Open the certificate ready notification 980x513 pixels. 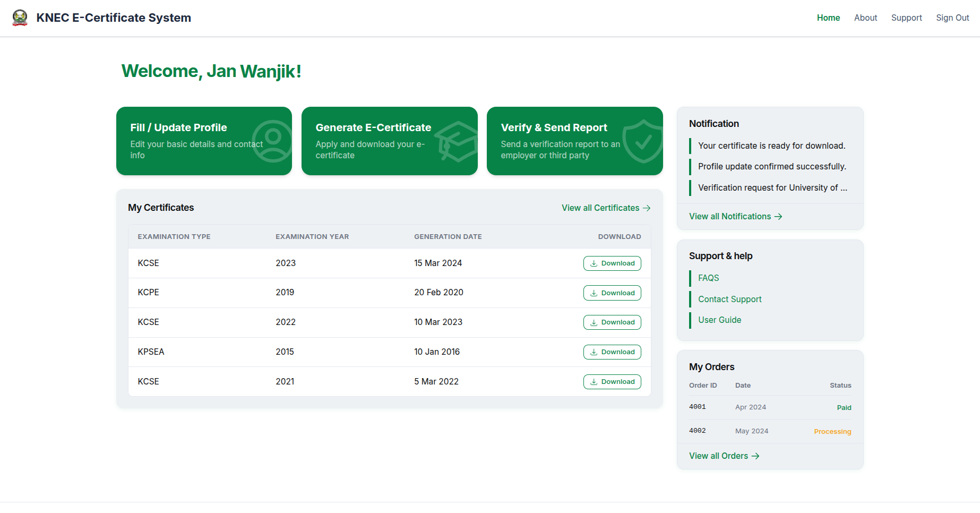pos(771,146)
